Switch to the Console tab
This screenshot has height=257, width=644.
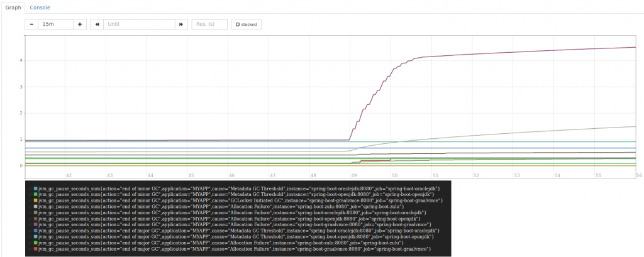(40, 7)
